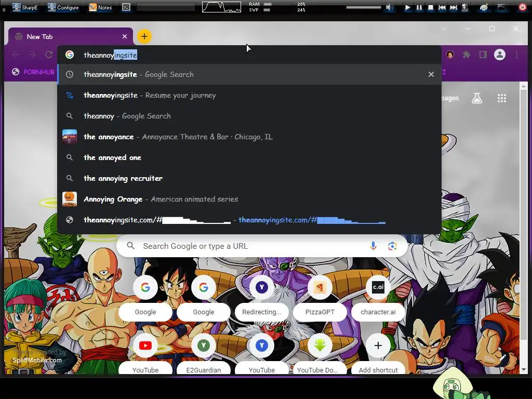Click the small console window icon in top bar
This screenshot has height=399, width=532.
point(501,7)
